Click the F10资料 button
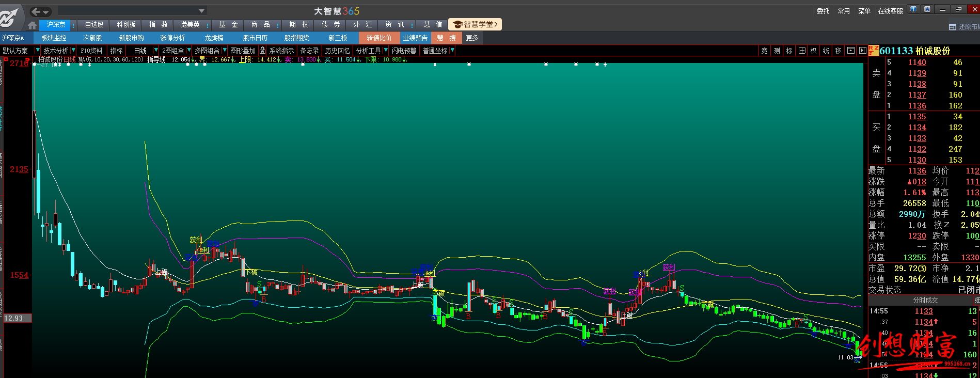Viewport: 980px width, 378px height. coord(91,51)
